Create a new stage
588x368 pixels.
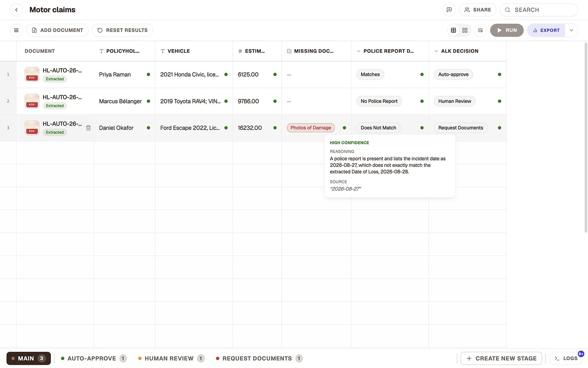point(501,358)
